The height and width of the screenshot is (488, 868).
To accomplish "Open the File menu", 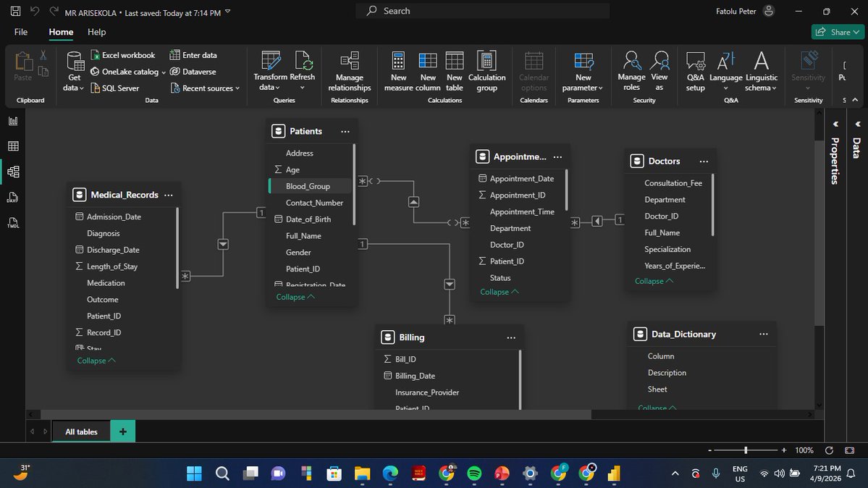I will (20, 32).
